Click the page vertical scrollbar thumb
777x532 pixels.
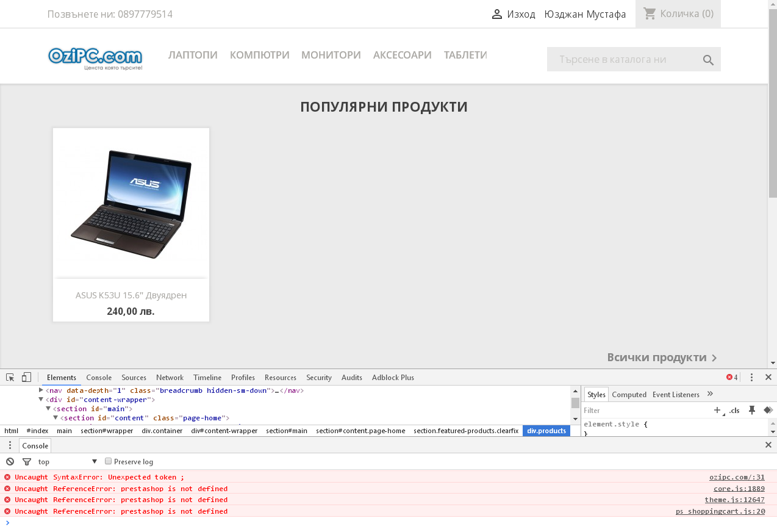pyautogui.click(x=773, y=104)
